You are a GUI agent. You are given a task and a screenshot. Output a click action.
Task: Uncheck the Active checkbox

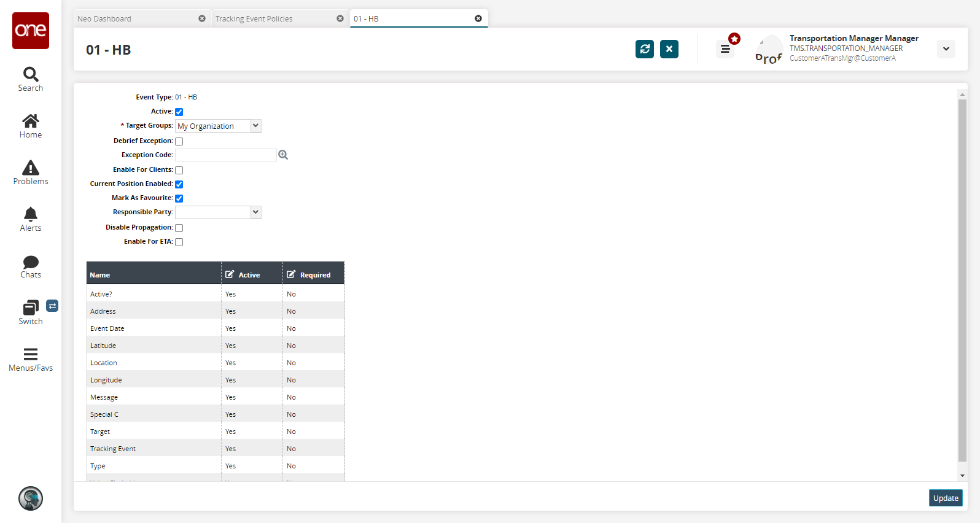pyautogui.click(x=179, y=112)
